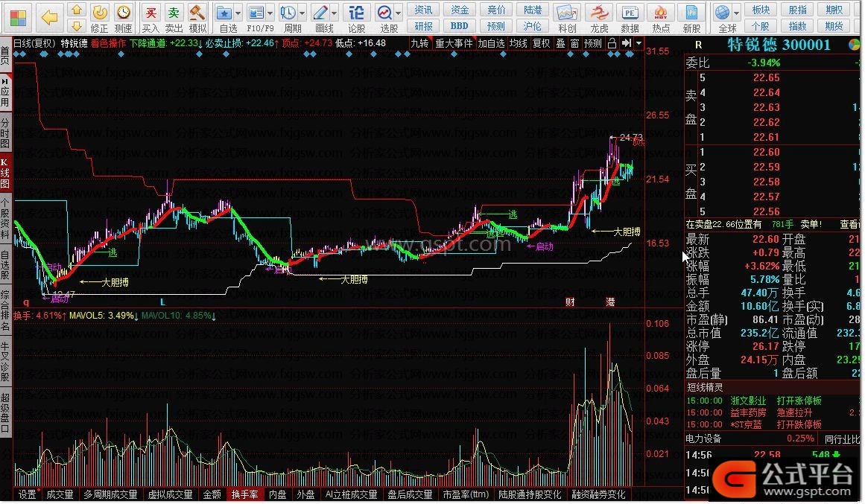Switch to the 成交量 volume tab
The height and width of the screenshot is (504, 865).
coord(60,494)
